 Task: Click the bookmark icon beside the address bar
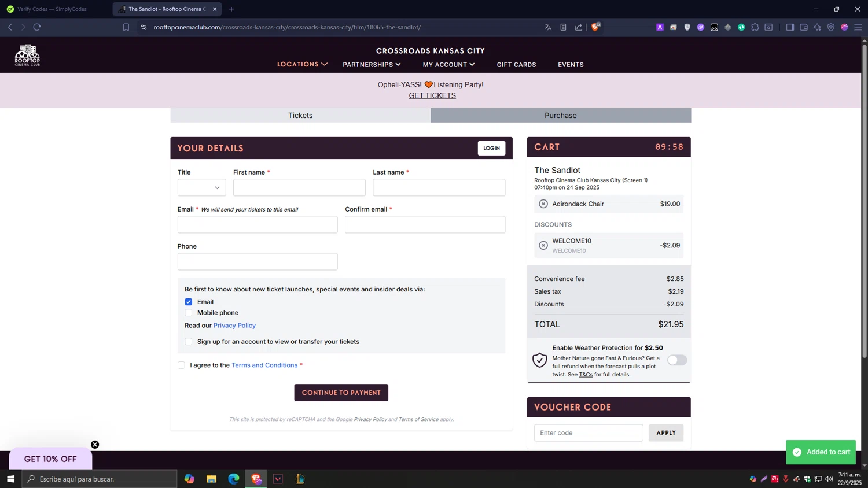[126, 27]
